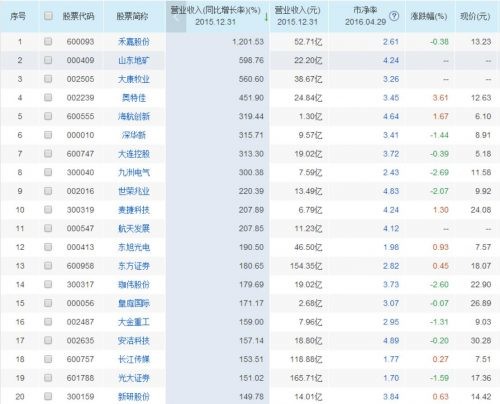This screenshot has width=500, height=404.
Task: Check the box for stock 002016
Action: tap(48, 191)
